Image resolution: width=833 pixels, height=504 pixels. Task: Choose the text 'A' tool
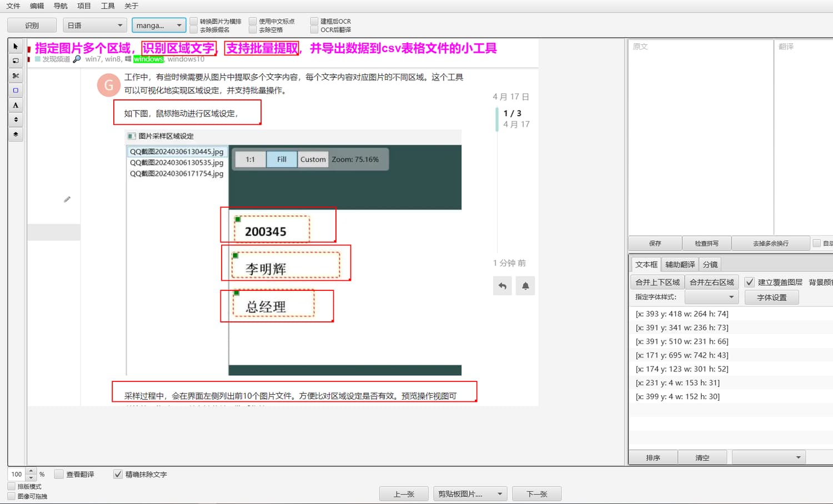coord(16,105)
